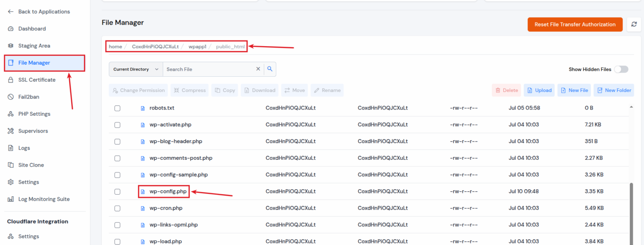This screenshot has height=245, width=644.
Task: Click the search magnifier icon
Action: click(x=270, y=69)
